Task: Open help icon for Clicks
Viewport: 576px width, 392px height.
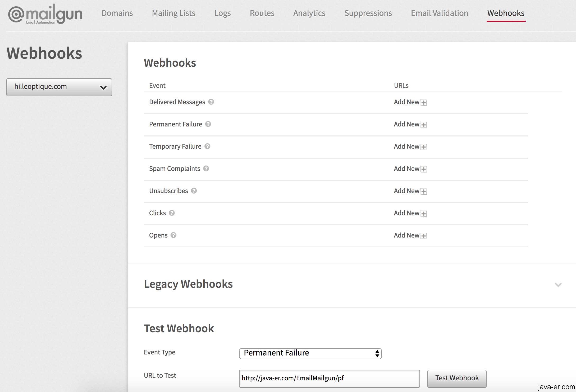Action: pyautogui.click(x=172, y=213)
